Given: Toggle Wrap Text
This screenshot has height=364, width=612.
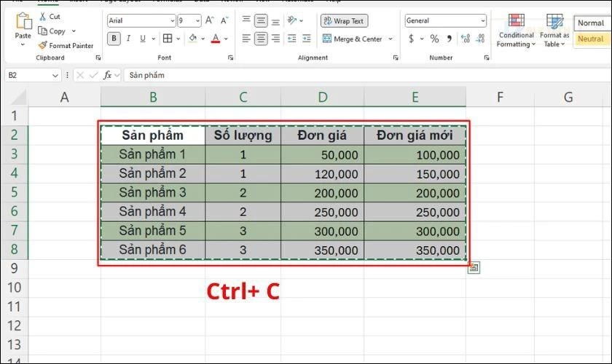Looking at the screenshot, I should click(x=344, y=20).
